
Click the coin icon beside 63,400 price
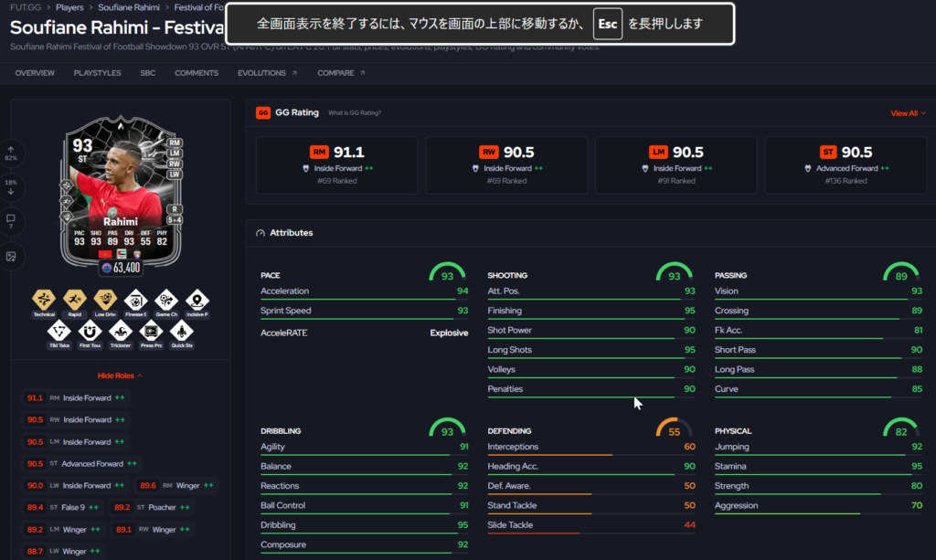(107, 268)
